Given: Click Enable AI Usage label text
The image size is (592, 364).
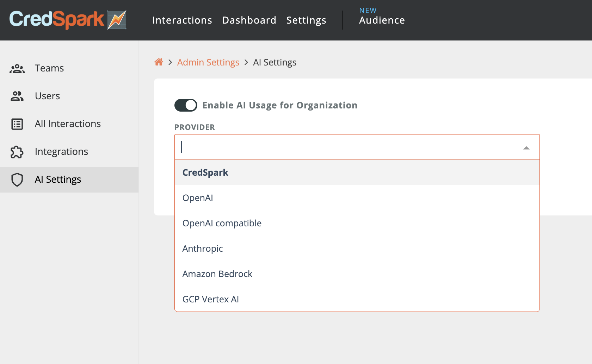Looking at the screenshot, I should [x=280, y=105].
